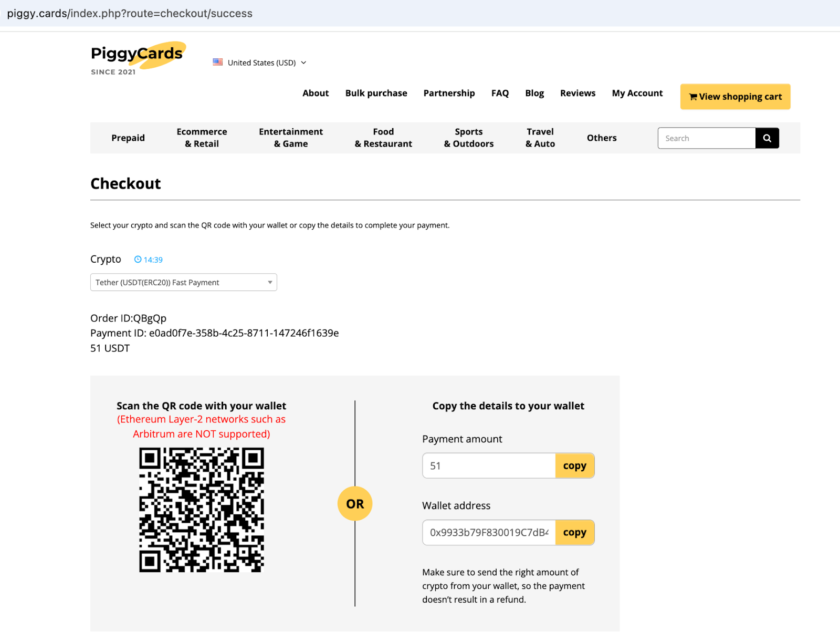This screenshot has height=642, width=840.
Task: Click the Payment amount field showing 51
Action: (489, 465)
